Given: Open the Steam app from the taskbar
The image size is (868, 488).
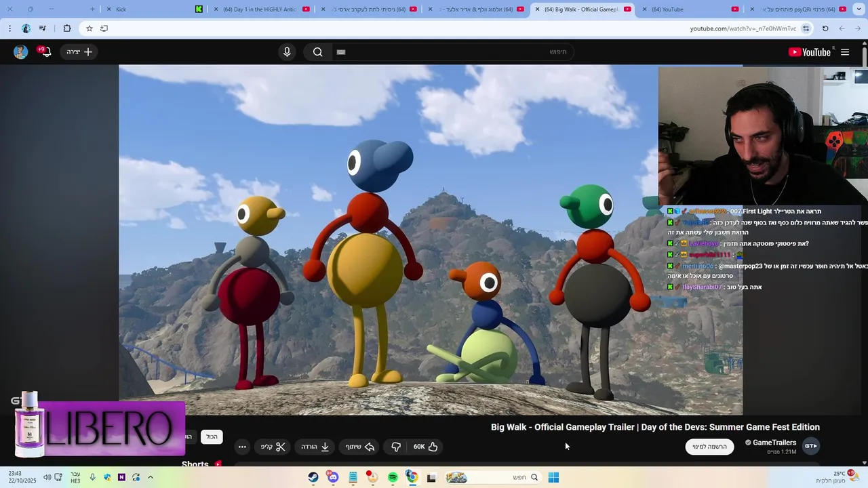Looking at the screenshot, I should pos(313,477).
